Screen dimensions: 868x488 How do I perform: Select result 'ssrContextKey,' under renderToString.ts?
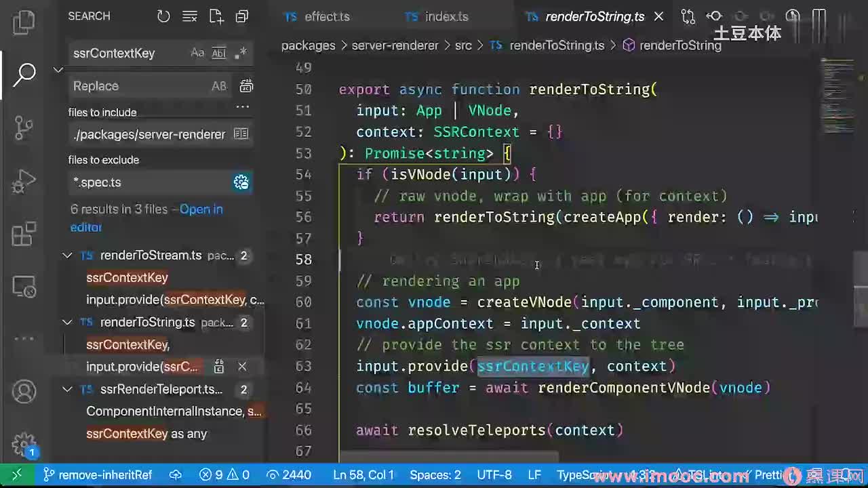tap(127, 345)
